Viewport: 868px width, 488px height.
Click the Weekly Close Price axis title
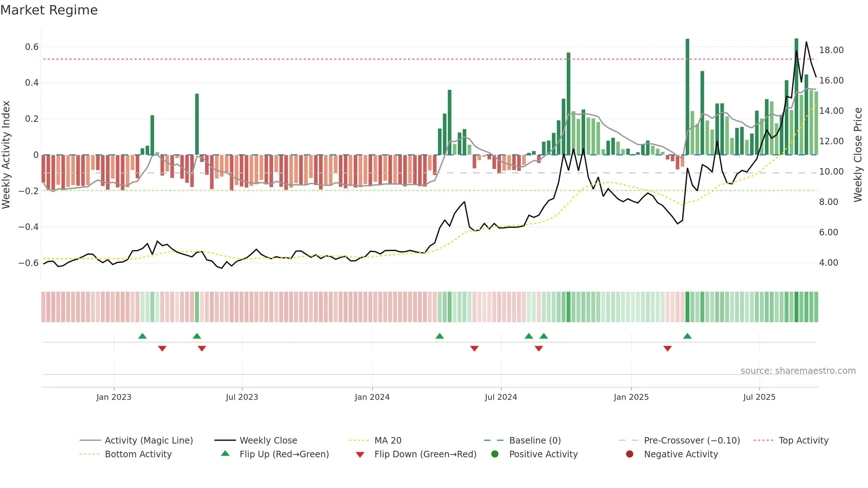[858, 155]
